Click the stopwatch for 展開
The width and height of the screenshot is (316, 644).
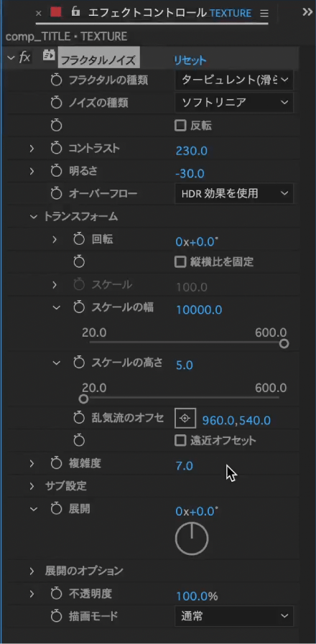[x=56, y=509]
